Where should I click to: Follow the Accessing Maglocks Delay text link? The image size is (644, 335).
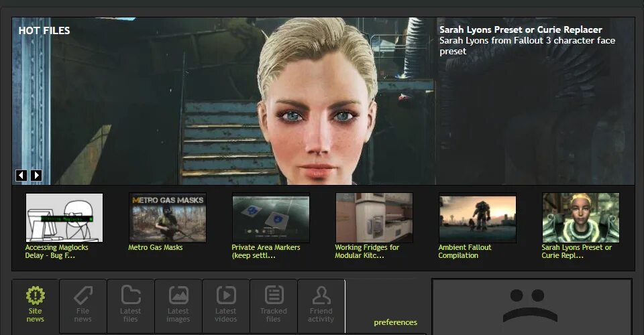(56, 251)
